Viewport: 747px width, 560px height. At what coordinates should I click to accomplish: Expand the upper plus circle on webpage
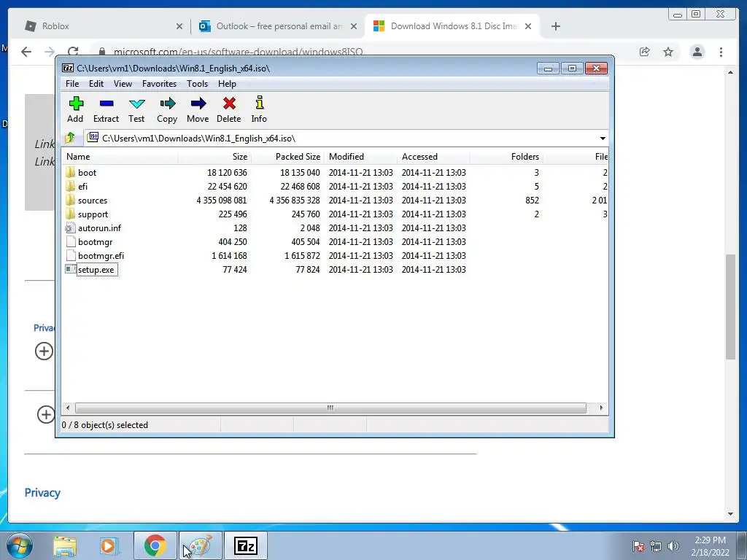pos(44,351)
